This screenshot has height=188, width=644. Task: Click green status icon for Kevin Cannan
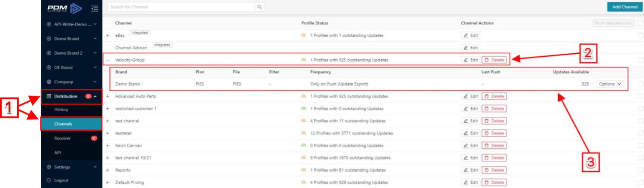point(303,145)
